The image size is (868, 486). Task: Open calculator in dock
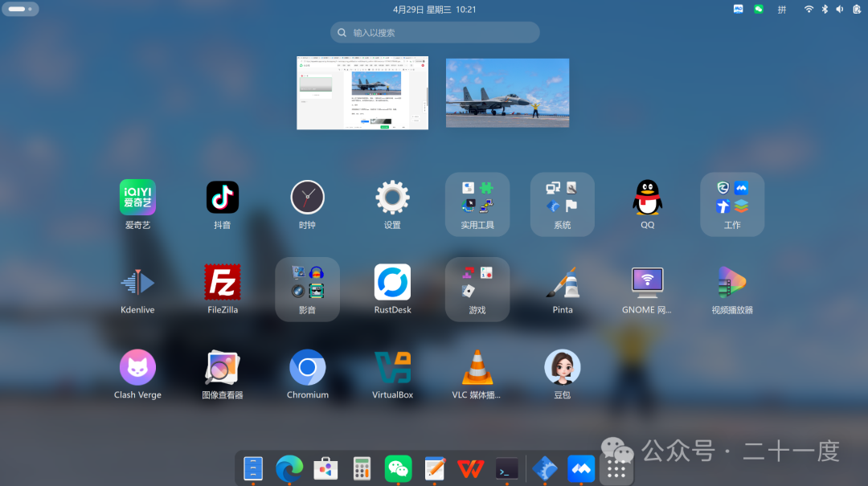(x=362, y=469)
